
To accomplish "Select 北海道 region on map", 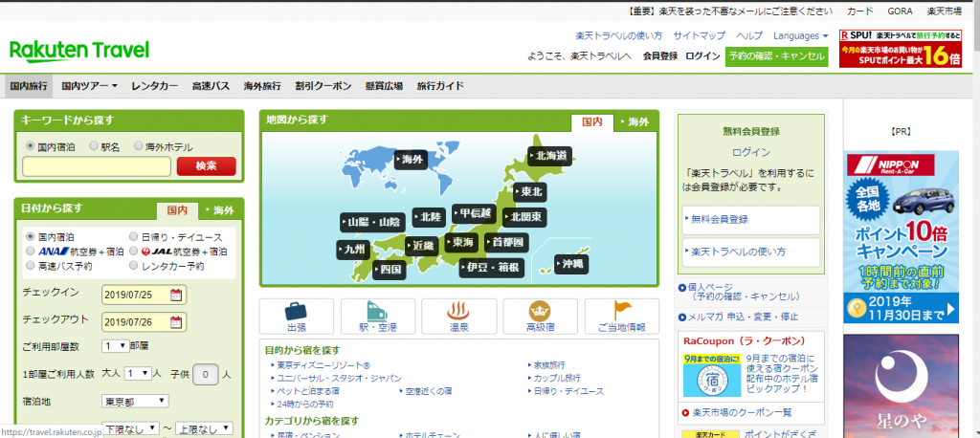I will tap(550, 156).
